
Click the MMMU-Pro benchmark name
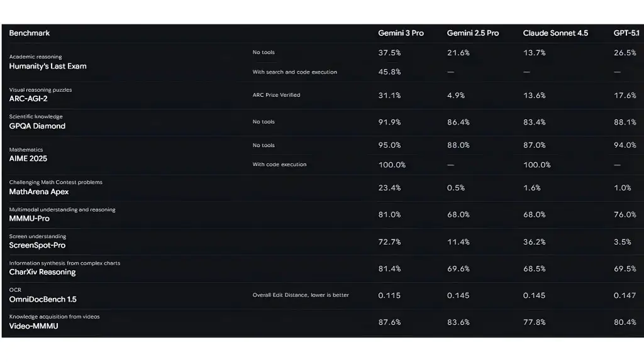[29, 219]
